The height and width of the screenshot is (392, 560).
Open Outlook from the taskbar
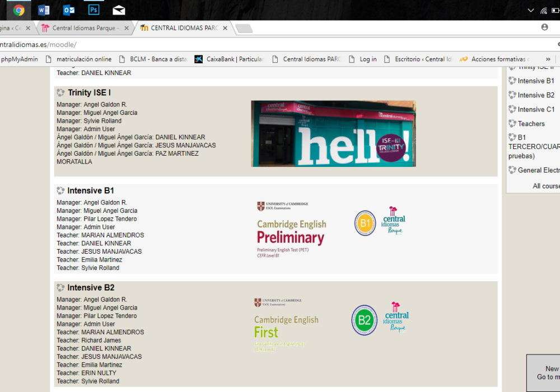(x=68, y=10)
